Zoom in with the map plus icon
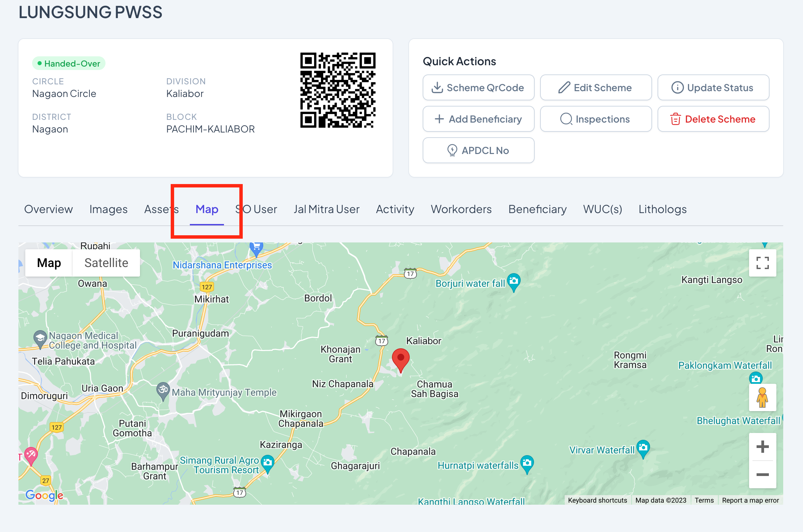This screenshot has width=803, height=532. pyautogui.click(x=762, y=447)
